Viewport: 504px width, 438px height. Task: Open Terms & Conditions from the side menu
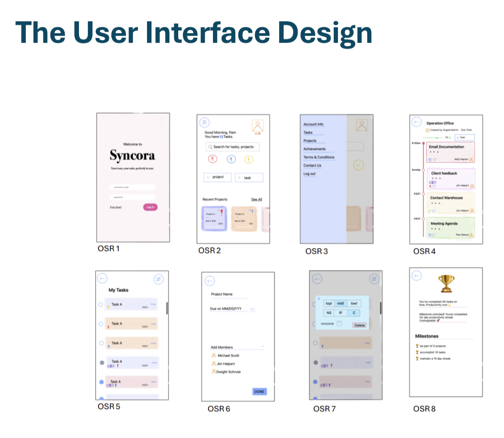tap(318, 157)
